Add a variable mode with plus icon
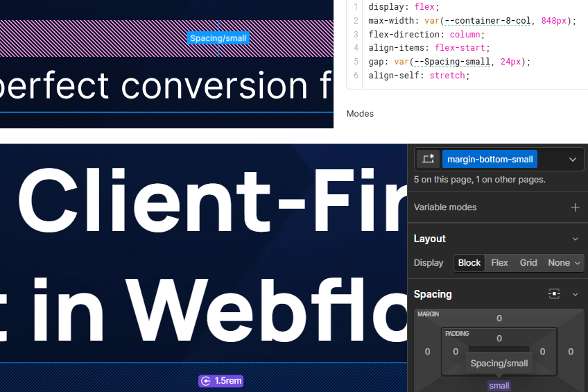This screenshot has height=392, width=588. click(575, 207)
